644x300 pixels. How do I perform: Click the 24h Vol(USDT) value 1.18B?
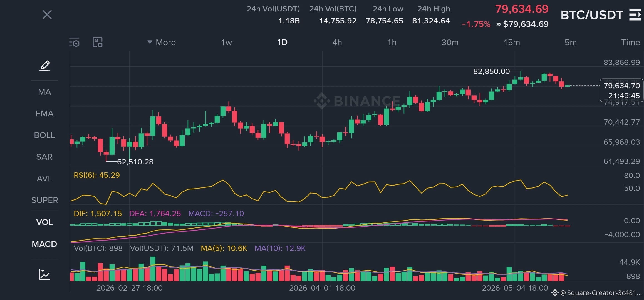coord(289,21)
